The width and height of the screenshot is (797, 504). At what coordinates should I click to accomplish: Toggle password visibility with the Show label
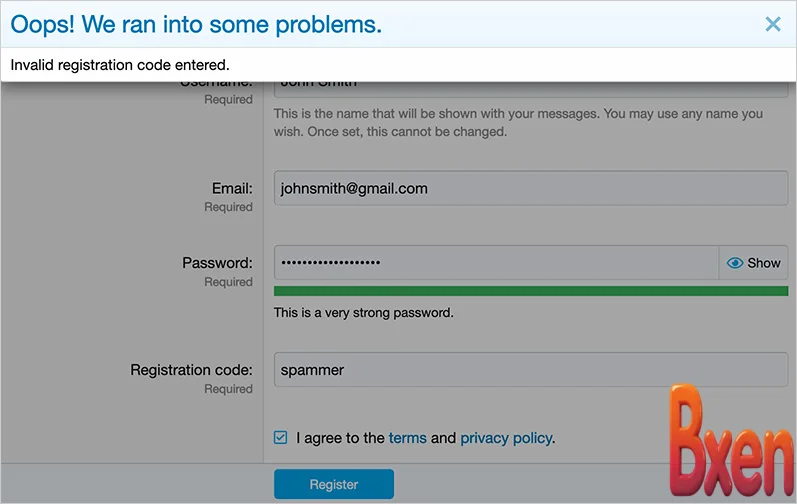point(764,263)
